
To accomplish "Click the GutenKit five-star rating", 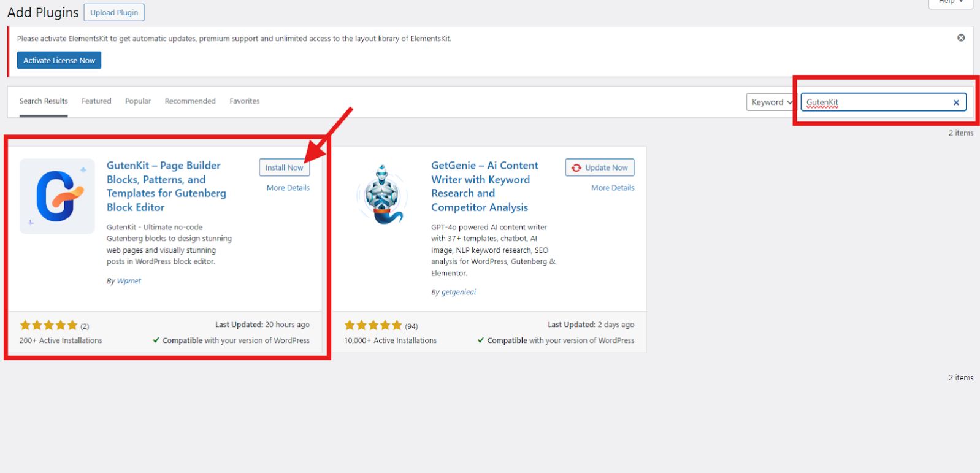I will tap(48, 325).
